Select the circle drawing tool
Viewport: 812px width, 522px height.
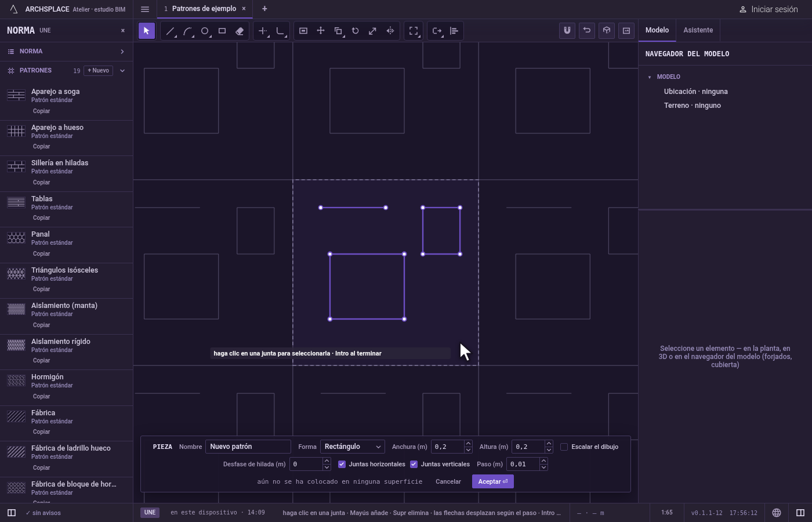[x=205, y=31]
